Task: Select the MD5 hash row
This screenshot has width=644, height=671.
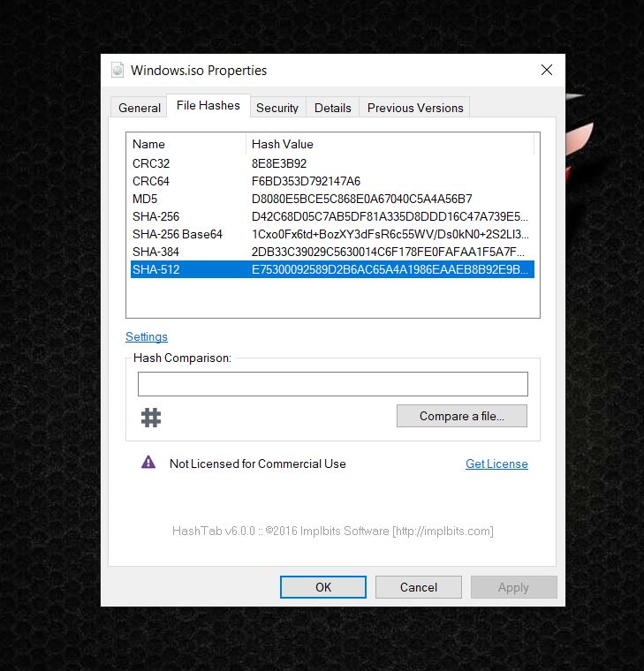Action: 332,199
